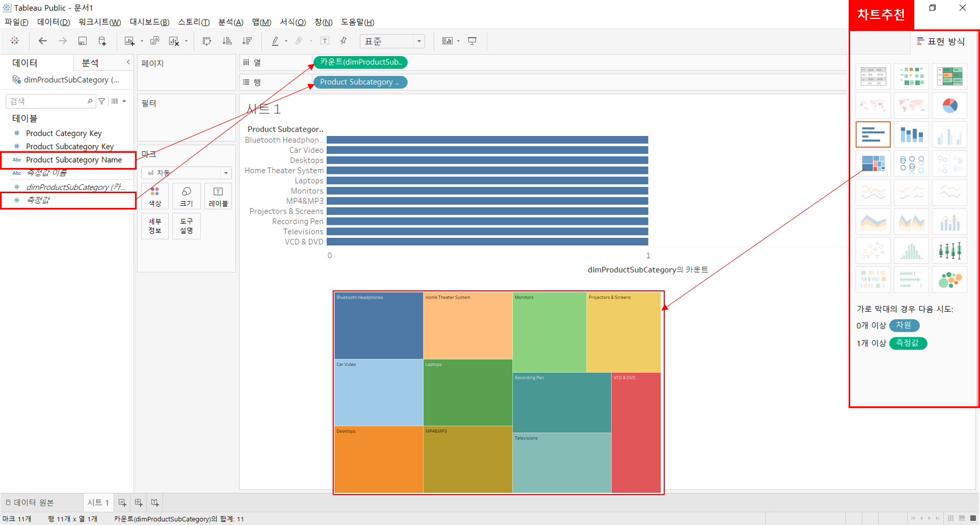Click the 검색 field search box
Viewport: 980px width, 525px height.
pyautogui.click(x=50, y=101)
